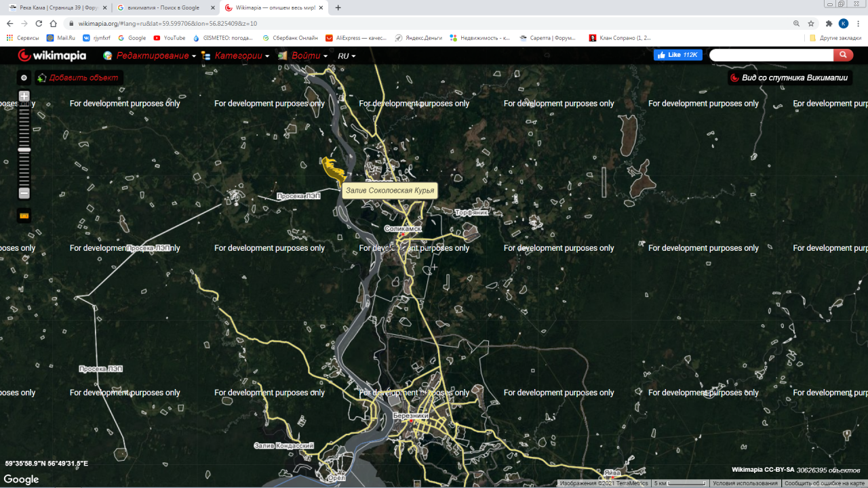Image resolution: width=868 pixels, height=488 pixels.
Task: Click the Wikimapia search input field
Action: coord(771,55)
